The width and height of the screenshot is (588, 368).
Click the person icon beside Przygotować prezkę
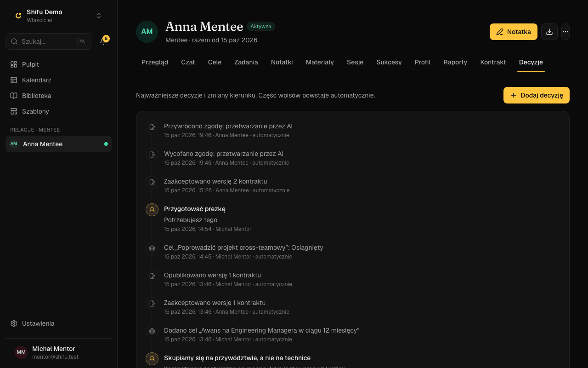pos(152,210)
